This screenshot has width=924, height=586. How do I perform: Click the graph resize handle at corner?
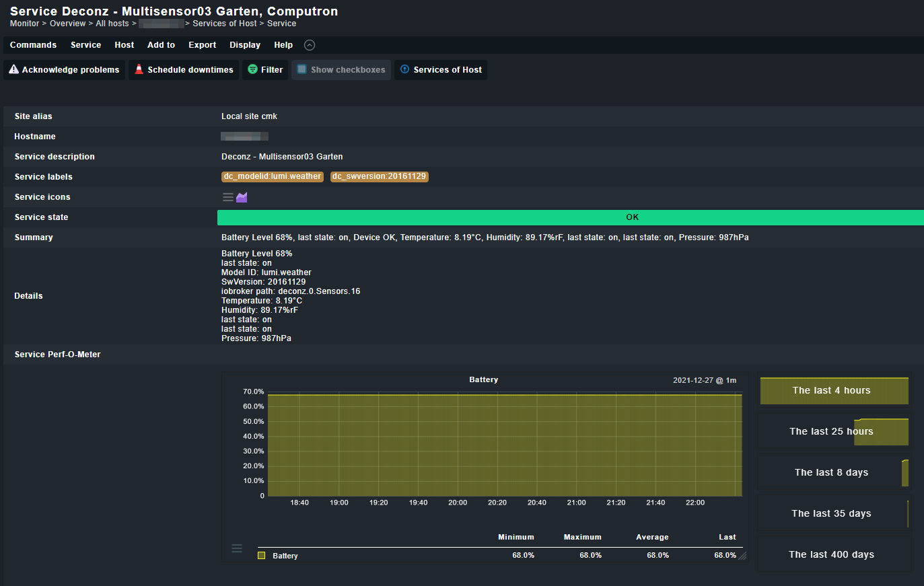pyautogui.click(x=742, y=556)
